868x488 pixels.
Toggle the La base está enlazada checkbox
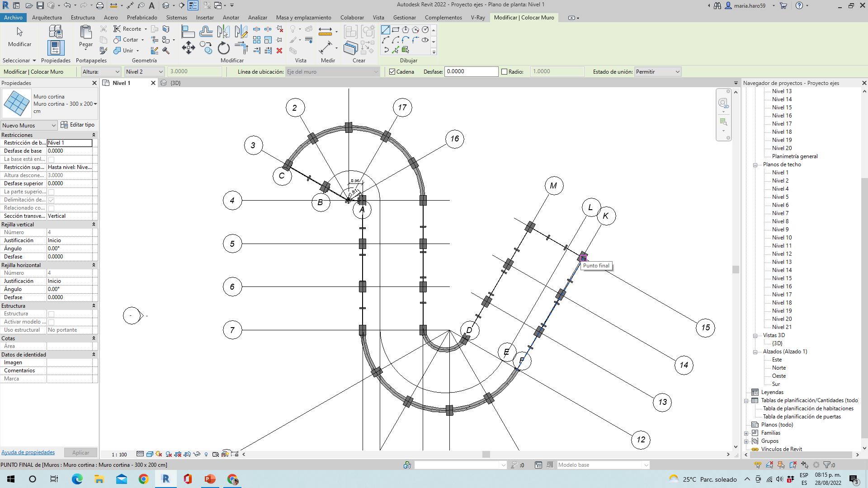pyautogui.click(x=51, y=160)
